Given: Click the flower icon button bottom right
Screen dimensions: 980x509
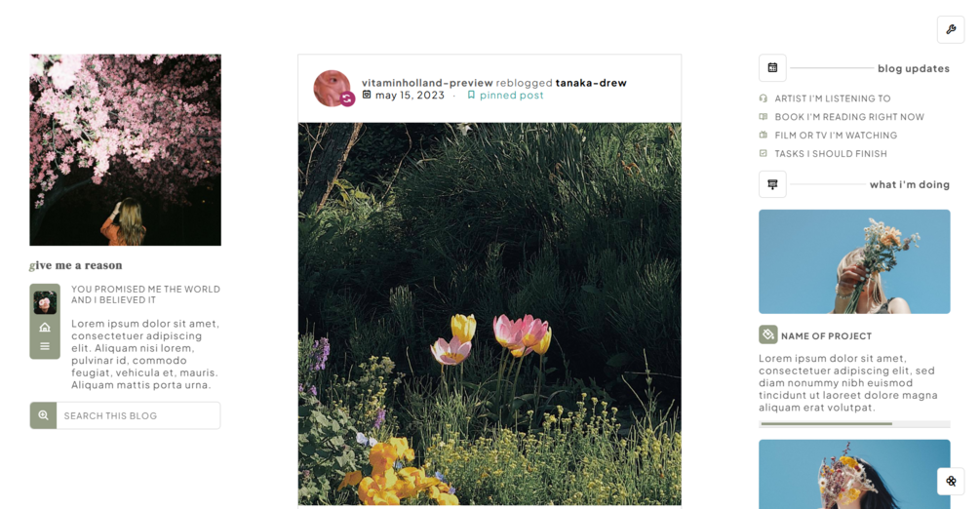Looking at the screenshot, I should click(x=951, y=481).
